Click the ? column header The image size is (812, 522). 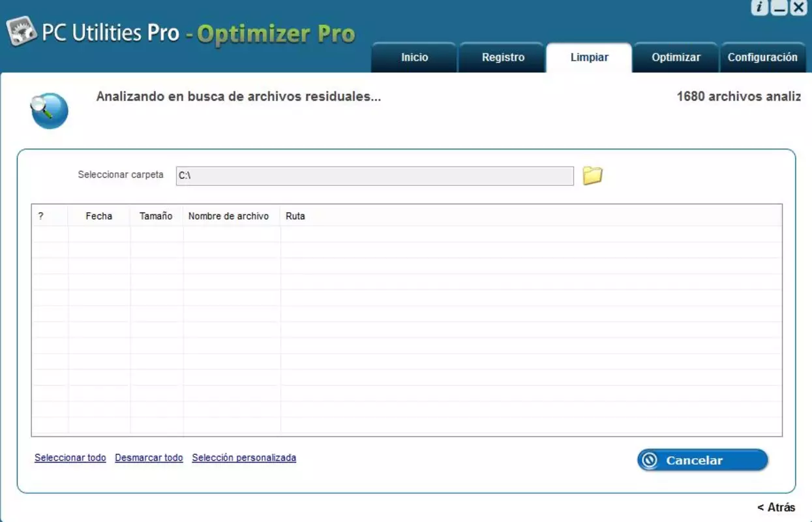click(x=50, y=216)
